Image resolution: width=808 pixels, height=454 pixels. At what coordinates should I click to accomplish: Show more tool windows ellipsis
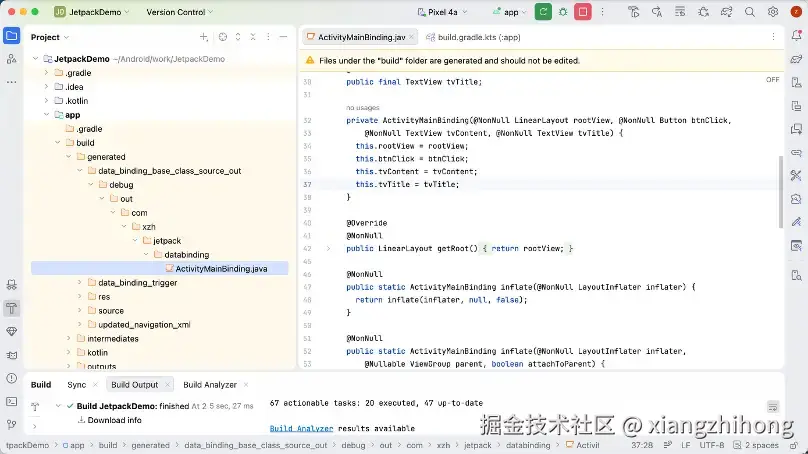(x=11, y=82)
